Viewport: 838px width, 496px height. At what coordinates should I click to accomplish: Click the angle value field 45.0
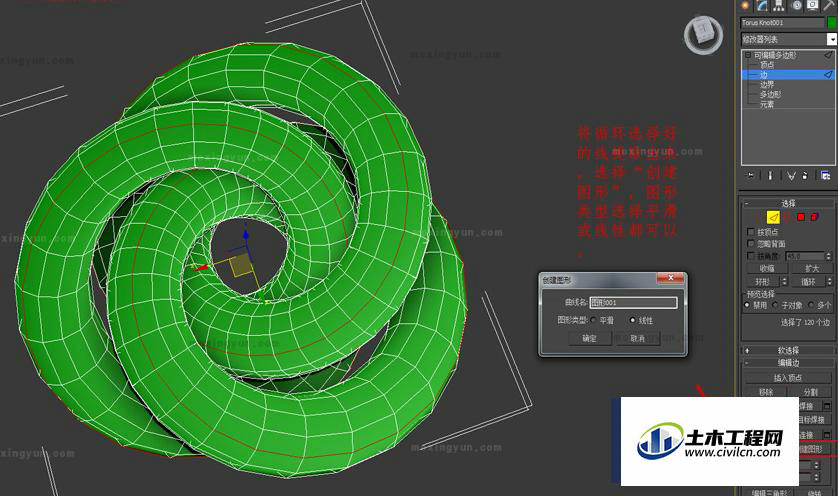805,256
